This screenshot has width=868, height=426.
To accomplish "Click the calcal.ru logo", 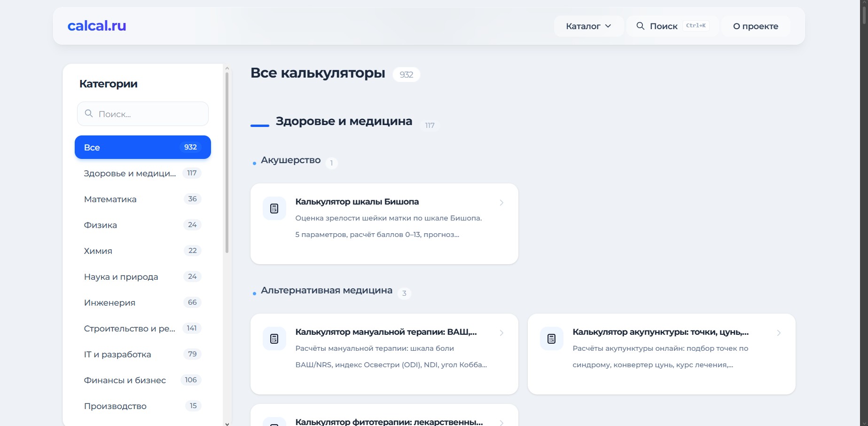I will (97, 26).
